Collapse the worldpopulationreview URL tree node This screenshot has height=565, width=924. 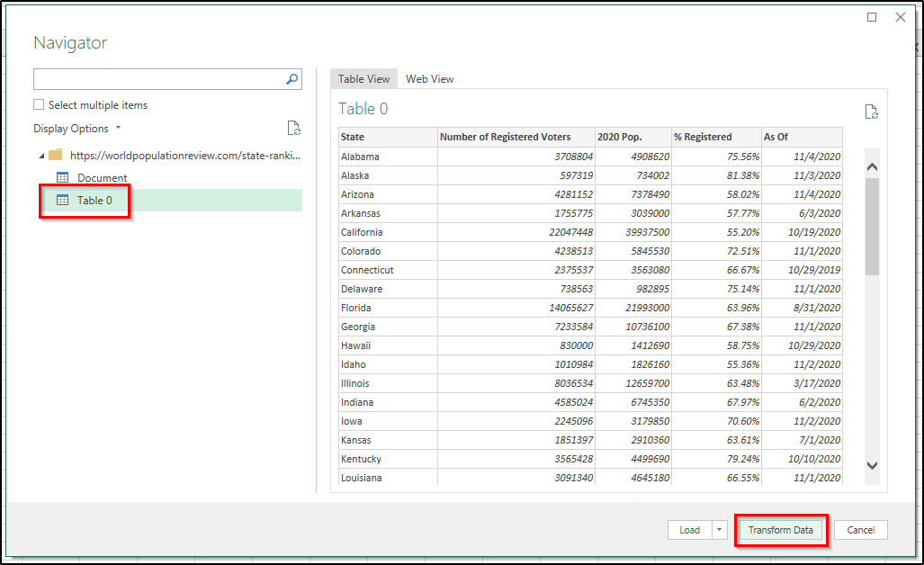[x=41, y=156]
